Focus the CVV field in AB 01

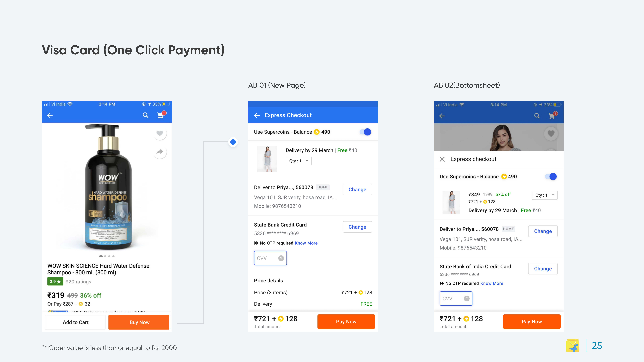click(270, 258)
